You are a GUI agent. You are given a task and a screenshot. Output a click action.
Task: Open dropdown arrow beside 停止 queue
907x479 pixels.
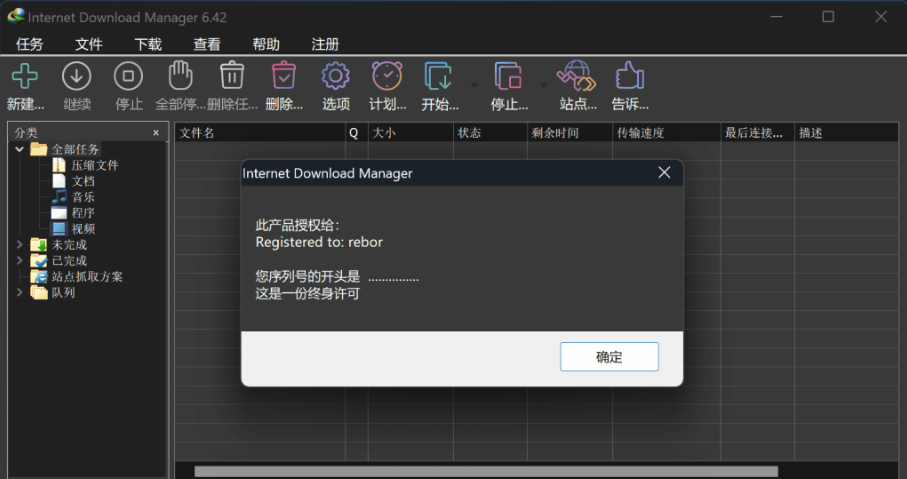click(544, 85)
